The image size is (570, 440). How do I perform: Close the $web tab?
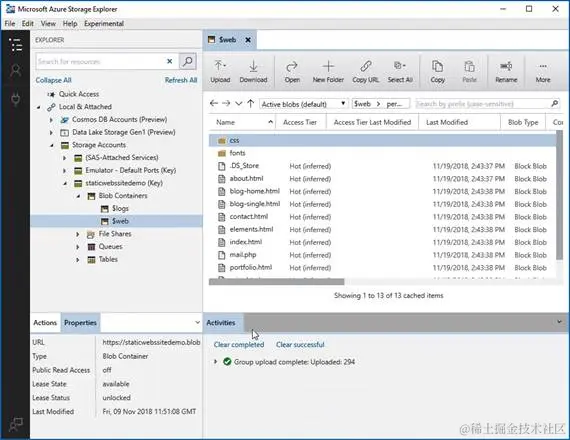coord(248,40)
